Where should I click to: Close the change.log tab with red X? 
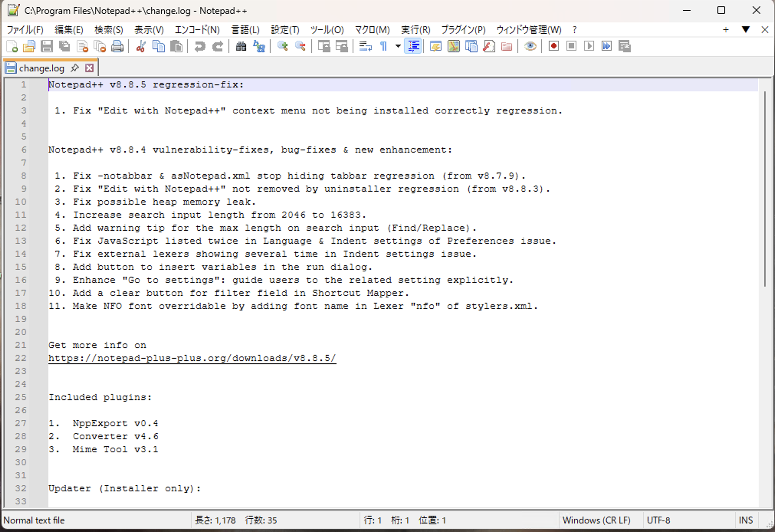coord(89,68)
